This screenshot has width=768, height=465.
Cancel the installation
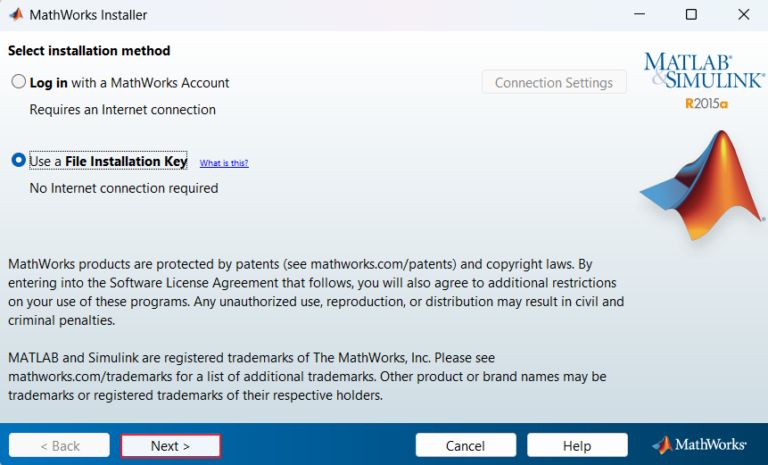pyautogui.click(x=465, y=445)
